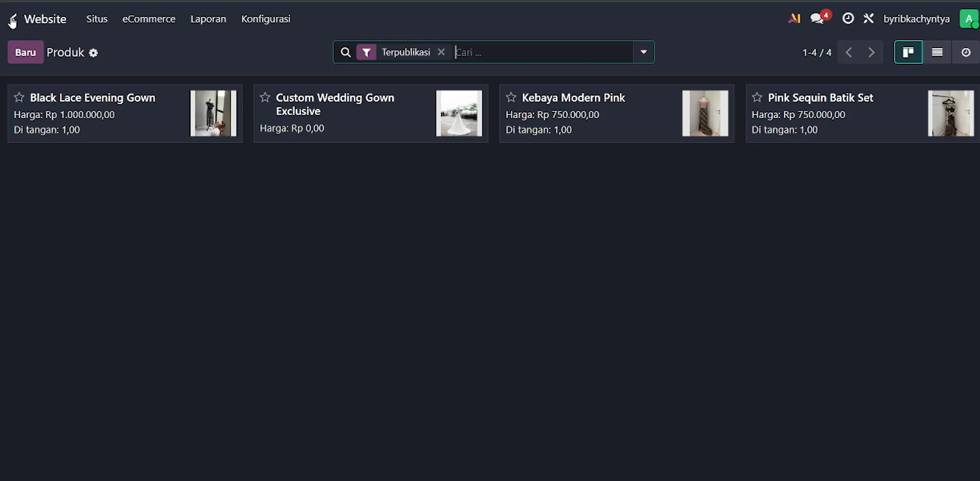Image resolution: width=980 pixels, height=481 pixels.
Task: Open the activities clock icon
Action: tap(848, 19)
